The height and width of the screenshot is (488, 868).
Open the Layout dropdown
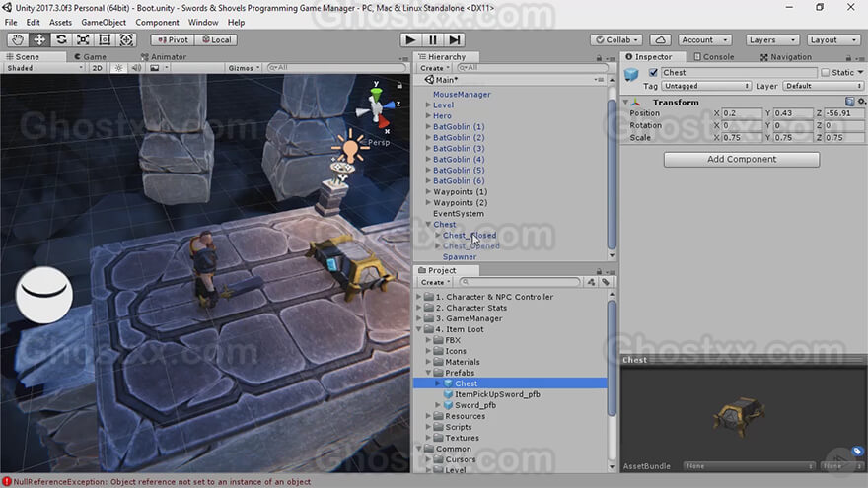point(833,39)
